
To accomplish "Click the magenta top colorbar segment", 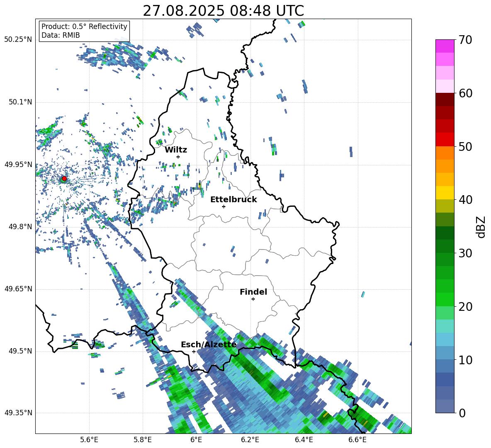I will pyautogui.click(x=445, y=46).
